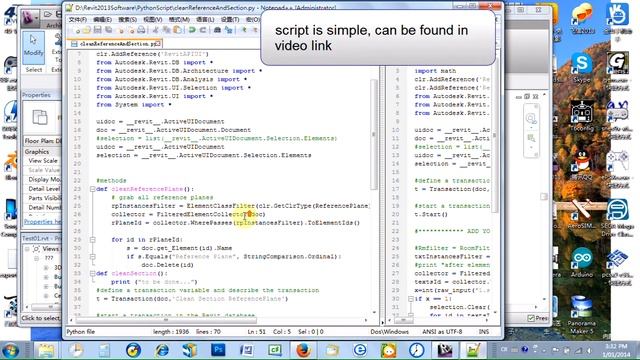
Task: Toggle the Press checkbox in Revit status bar
Action: point(531,318)
